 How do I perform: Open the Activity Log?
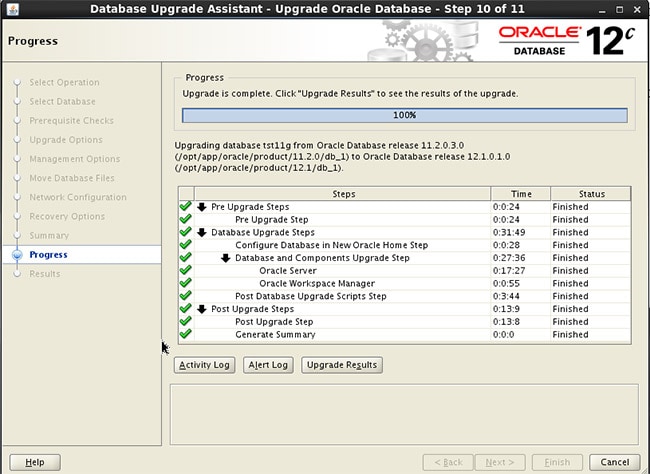[204, 365]
